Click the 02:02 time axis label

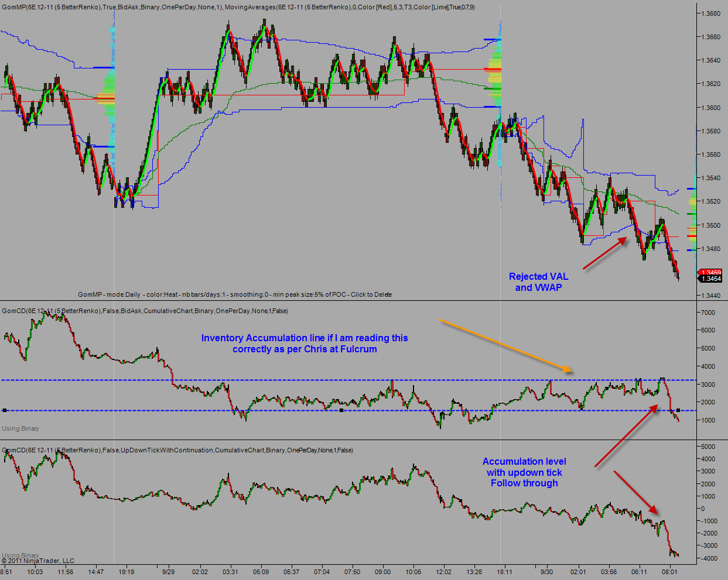click(200, 572)
